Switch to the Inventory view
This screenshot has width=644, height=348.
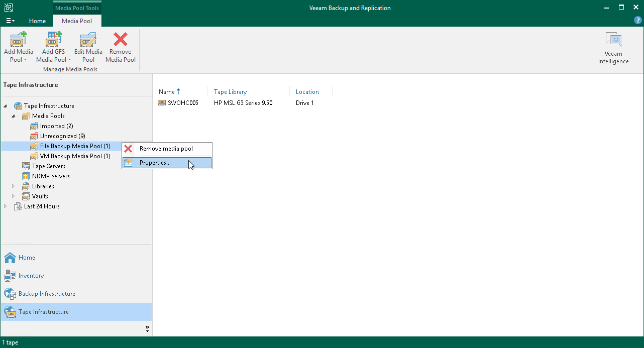[30, 275]
